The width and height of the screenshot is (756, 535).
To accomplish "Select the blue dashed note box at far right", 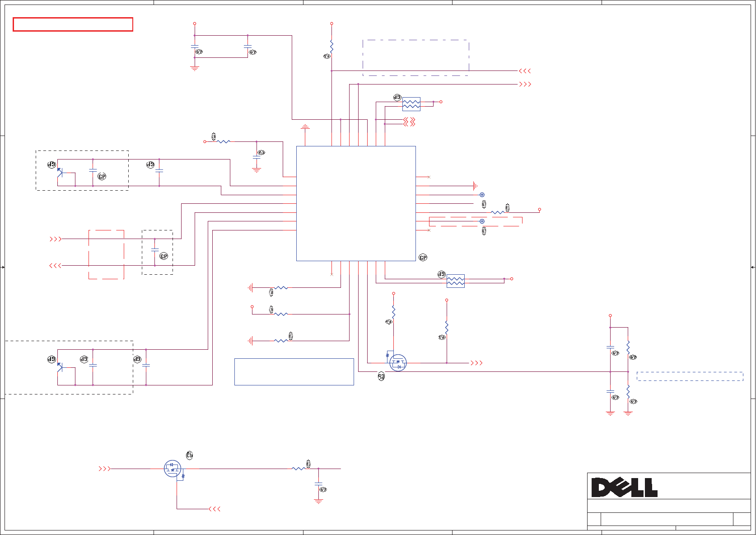I will 690,376.
